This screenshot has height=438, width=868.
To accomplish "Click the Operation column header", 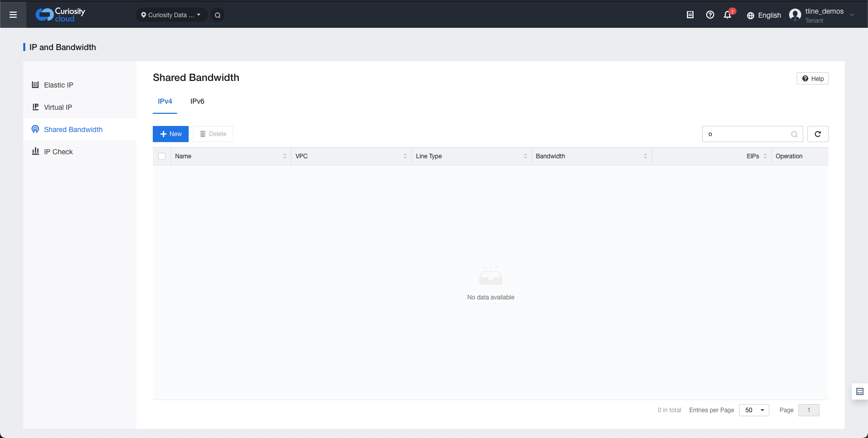I will (800, 156).
